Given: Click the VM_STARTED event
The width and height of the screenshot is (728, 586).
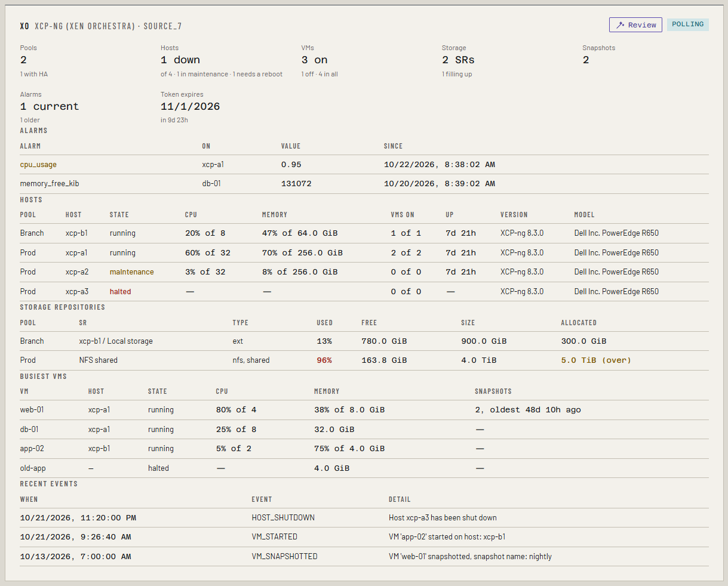Looking at the screenshot, I should [x=274, y=537].
